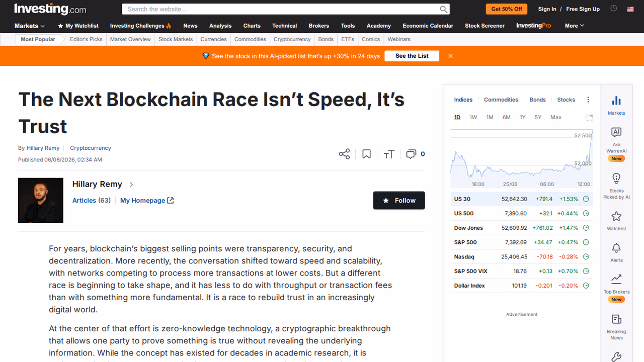Open the Charts menu
This screenshot has width=644, height=362.
pyautogui.click(x=252, y=26)
